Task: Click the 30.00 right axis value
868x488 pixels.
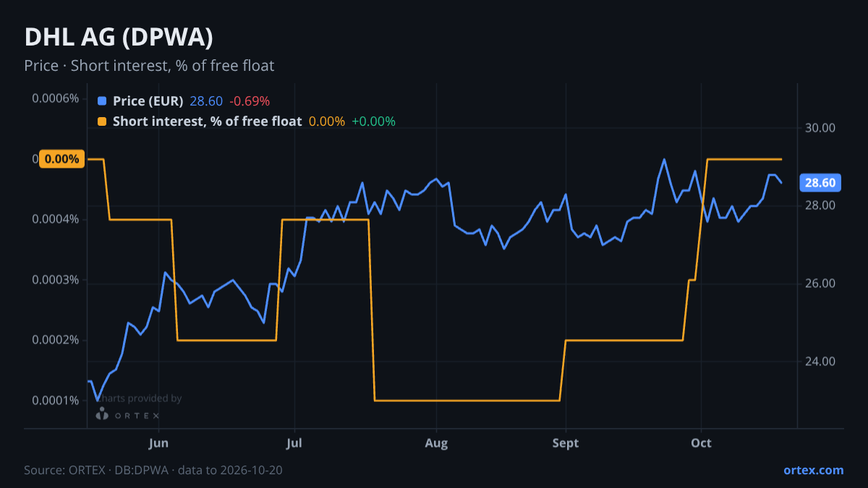Action: point(820,128)
